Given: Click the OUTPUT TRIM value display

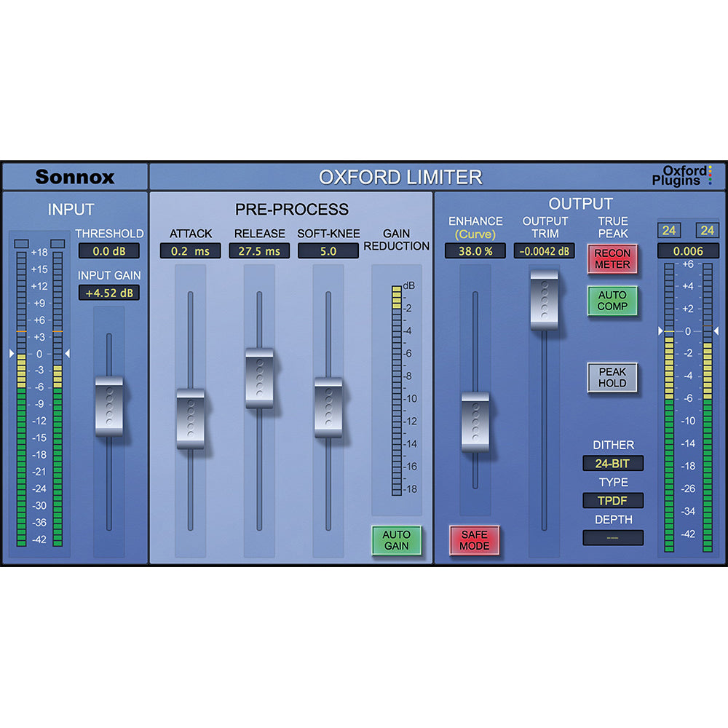Looking at the screenshot, I should (x=544, y=251).
